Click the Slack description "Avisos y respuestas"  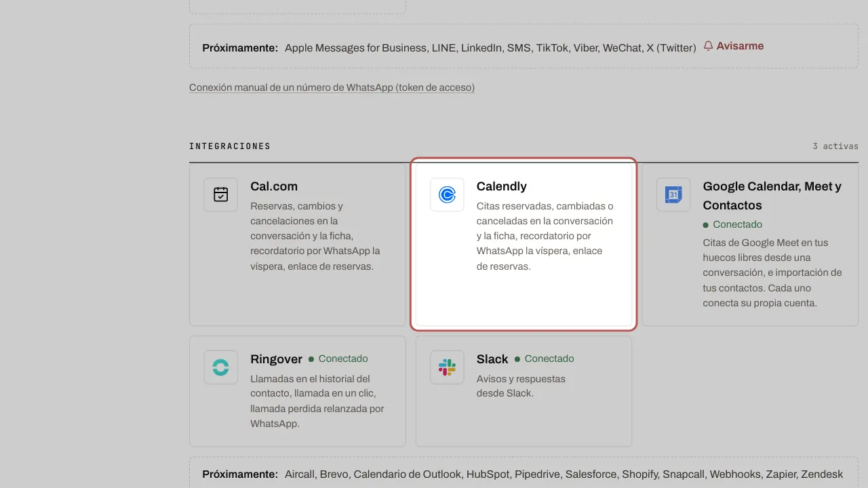[x=521, y=386]
